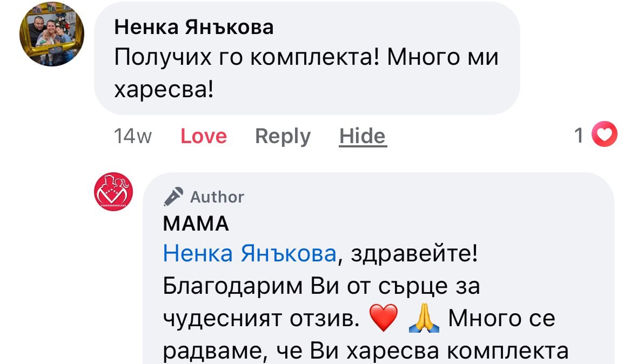View the reaction count of 1
The height and width of the screenshot is (364, 637).
pyautogui.click(x=579, y=136)
